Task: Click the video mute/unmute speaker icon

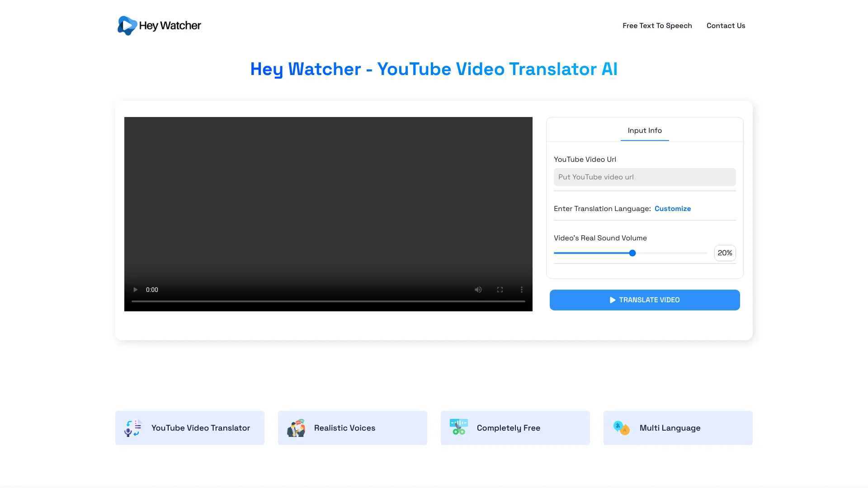Action: tap(477, 290)
